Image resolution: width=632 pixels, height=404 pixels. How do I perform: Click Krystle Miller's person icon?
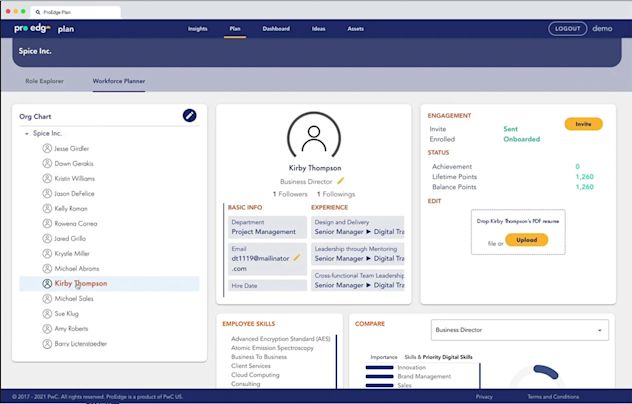click(47, 253)
